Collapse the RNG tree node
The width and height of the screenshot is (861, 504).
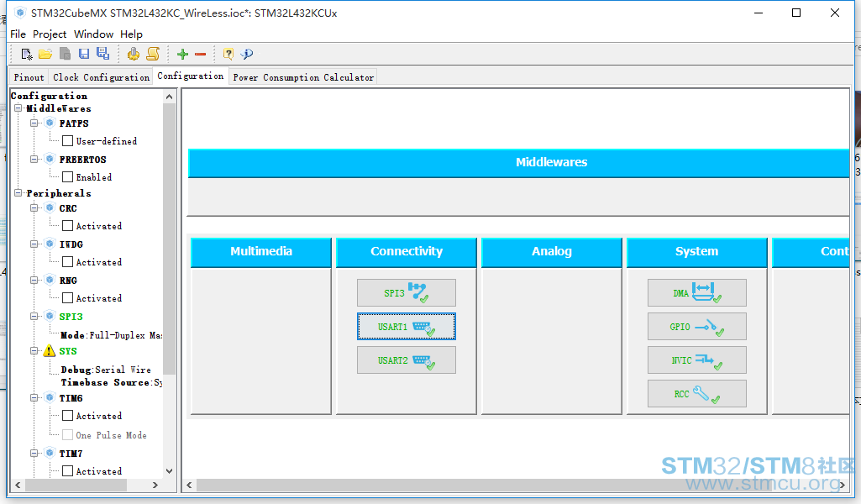pyautogui.click(x=34, y=280)
